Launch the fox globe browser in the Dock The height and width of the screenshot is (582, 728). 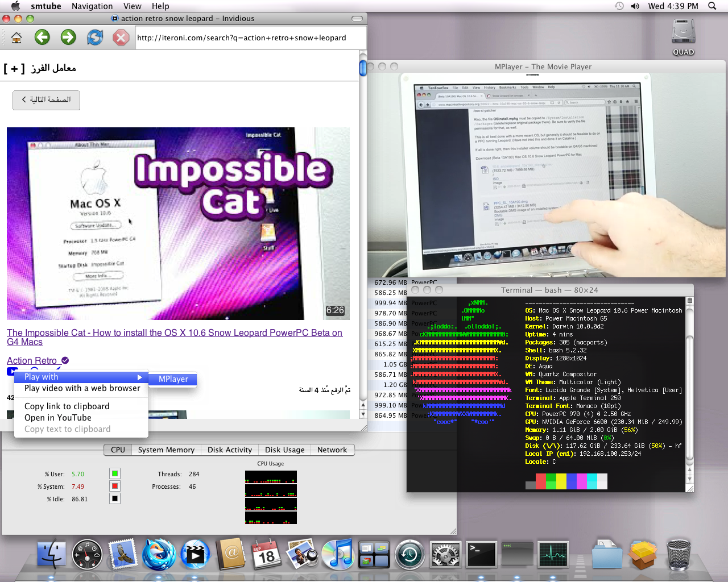tap(159, 554)
